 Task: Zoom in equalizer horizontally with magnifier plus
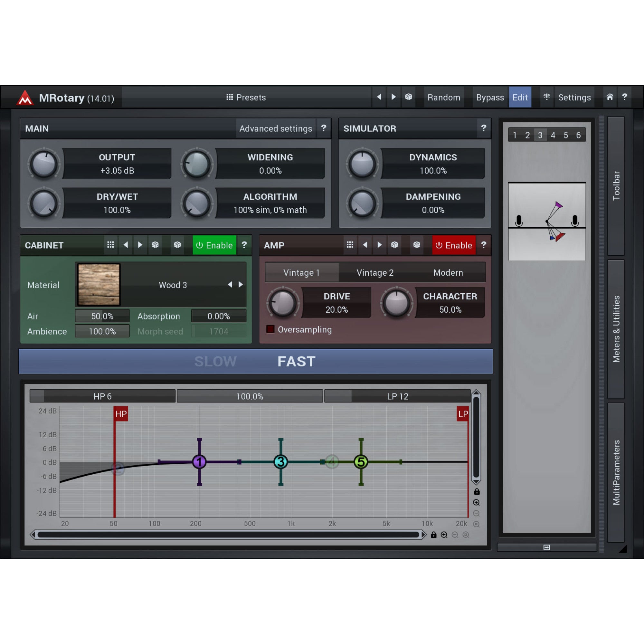pyautogui.click(x=444, y=535)
